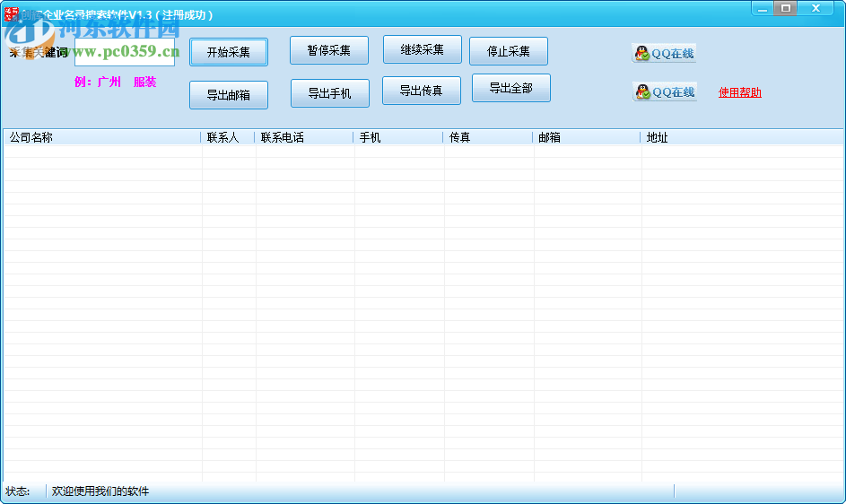Click the 状态: label in status bar

click(x=18, y=491)
